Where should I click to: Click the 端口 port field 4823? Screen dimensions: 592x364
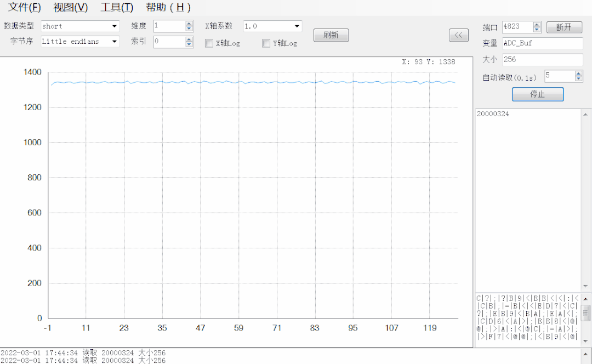click(517, 26)
